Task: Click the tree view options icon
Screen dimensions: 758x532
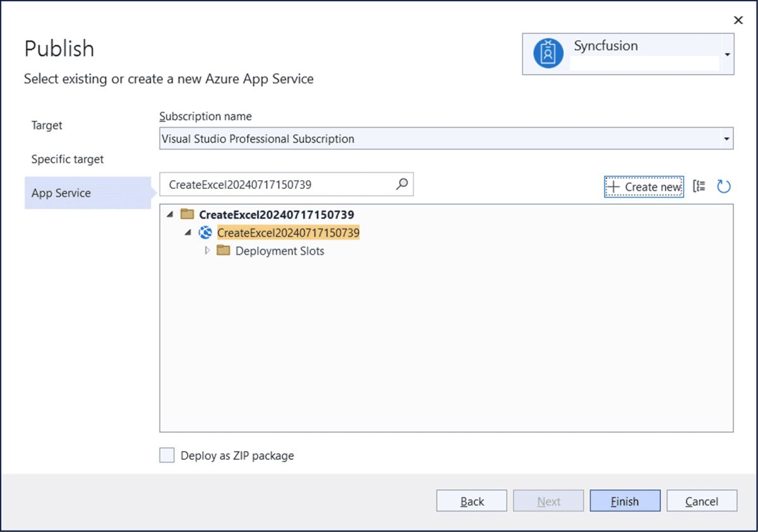Action: coord(699,186)
